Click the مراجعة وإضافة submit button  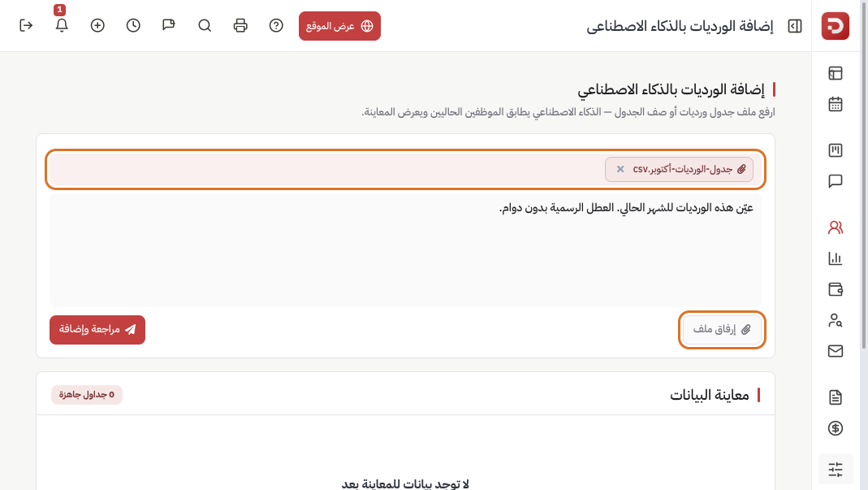[x=97, y=330]
